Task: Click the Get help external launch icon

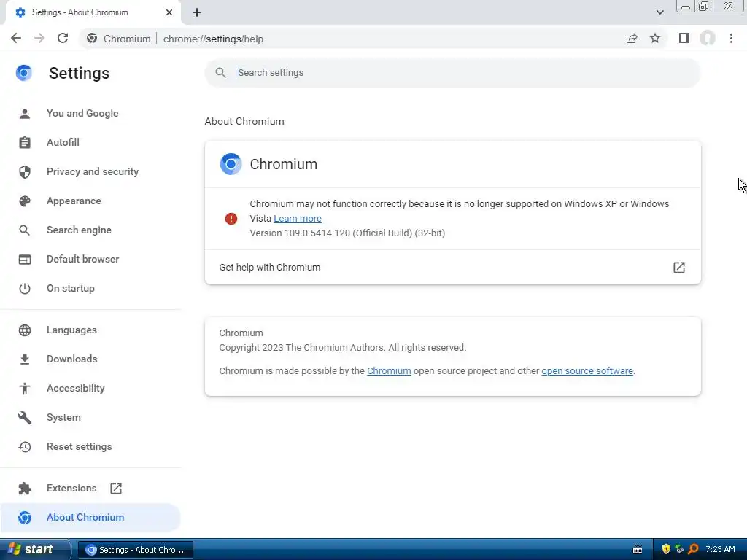Action: click(x=679, y=267)
